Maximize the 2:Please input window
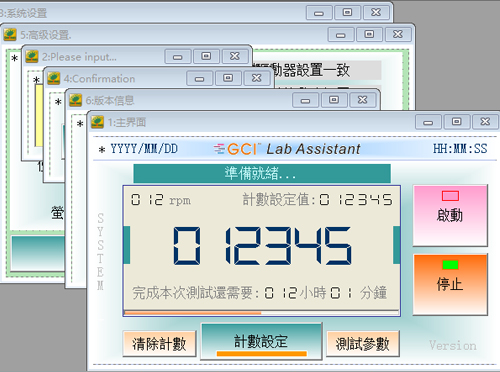Image resolution: width=500 pixels, height=372 pixels. (206, 56)
